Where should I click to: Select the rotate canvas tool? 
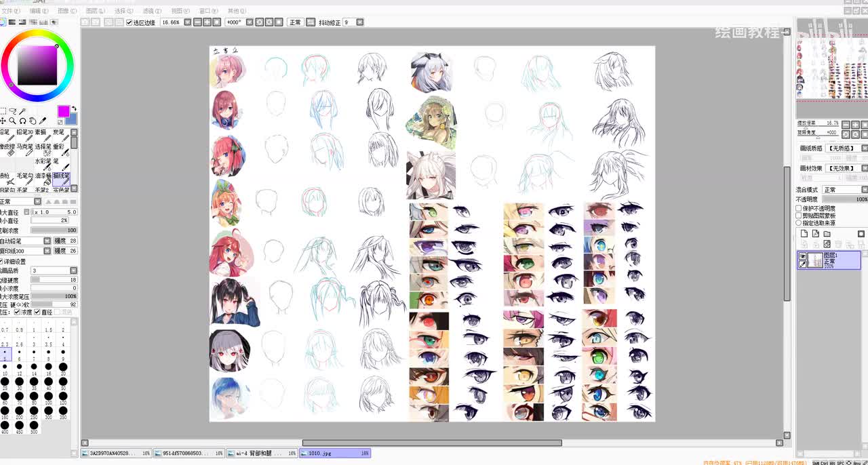(22, 121)
